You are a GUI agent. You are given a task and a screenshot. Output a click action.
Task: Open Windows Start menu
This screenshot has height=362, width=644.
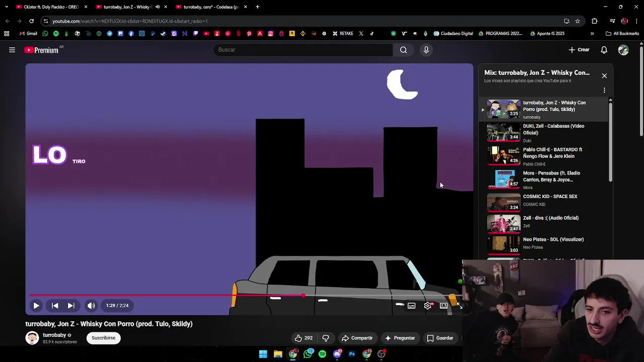(x=263, y=354)
